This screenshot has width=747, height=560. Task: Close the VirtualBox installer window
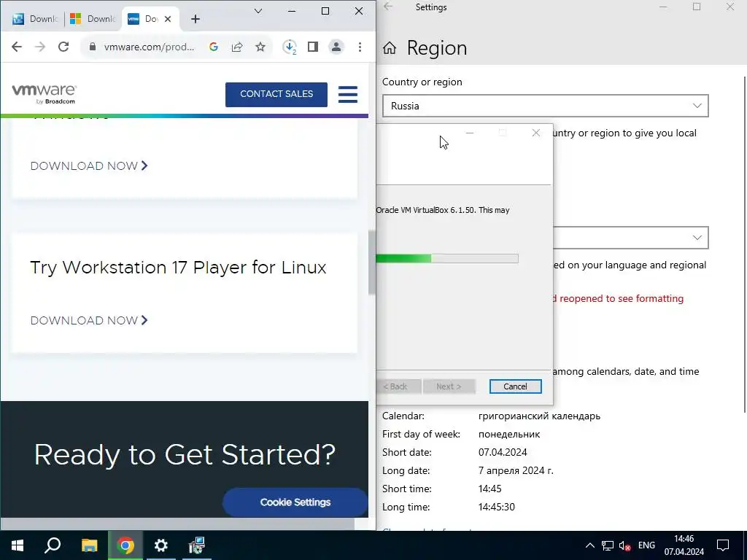(536, 133)
